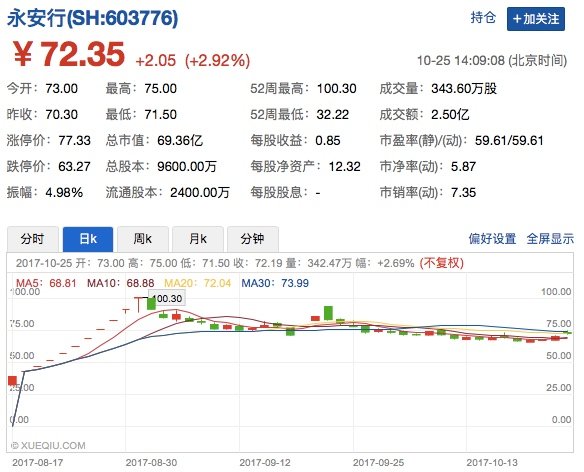Click the 昨收 value 70.30
The image size is (584, 472).
(62, 115)
